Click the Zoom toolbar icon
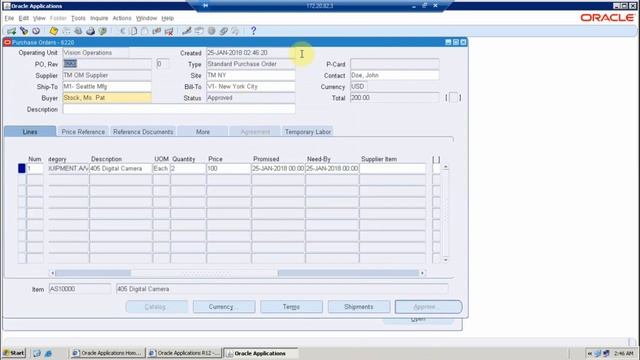The image size is (640, 360). click(199, 31)
